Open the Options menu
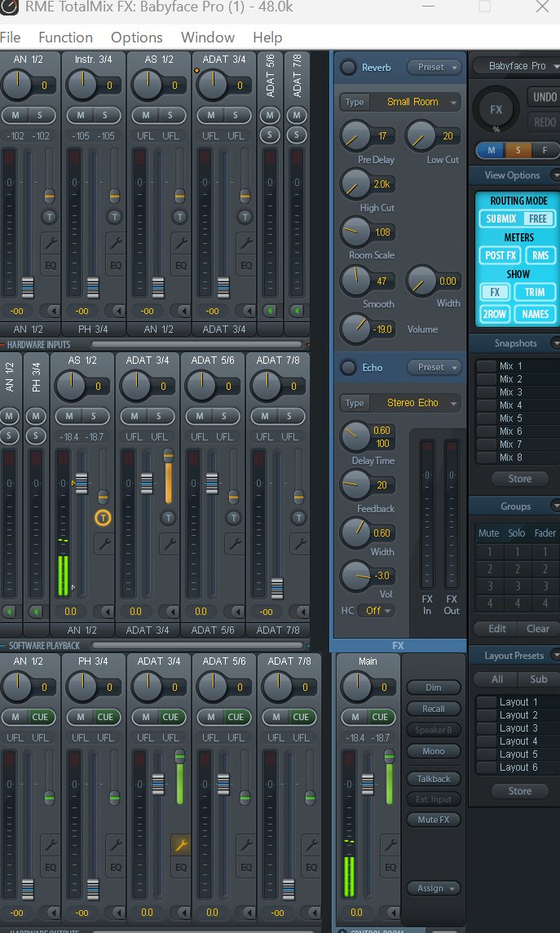 click(137, 38)
